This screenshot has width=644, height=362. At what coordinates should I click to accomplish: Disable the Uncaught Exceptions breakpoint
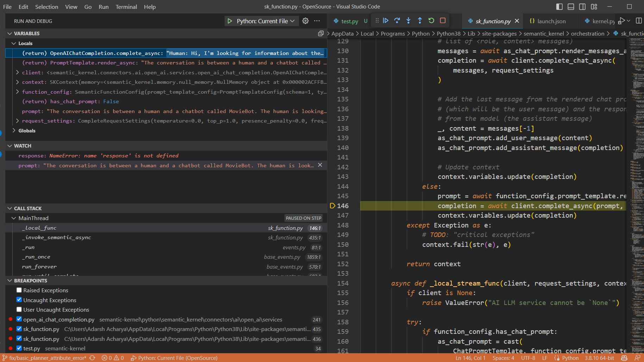click(19, 300)
